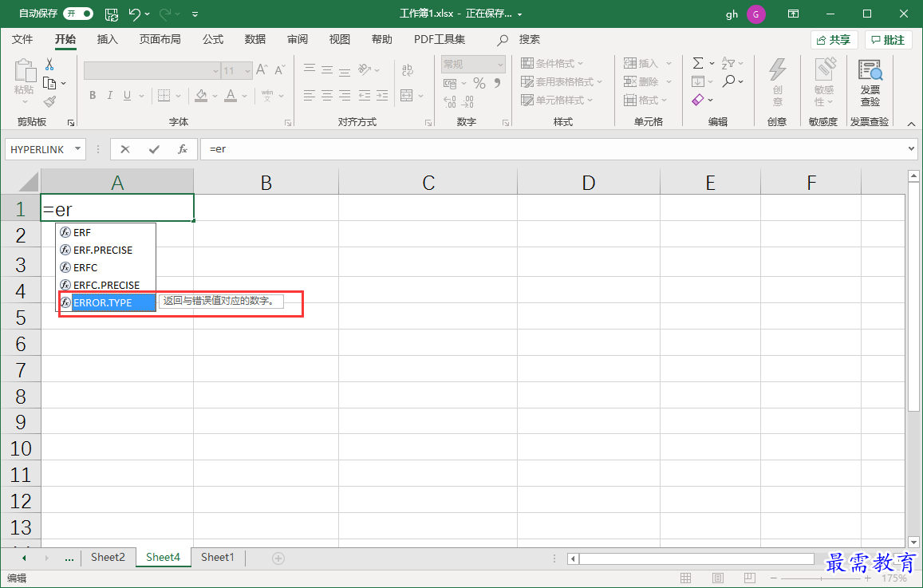Open the Undo history dropdown arrow
The width and height of the screenshot is (923, 588).
147,14
